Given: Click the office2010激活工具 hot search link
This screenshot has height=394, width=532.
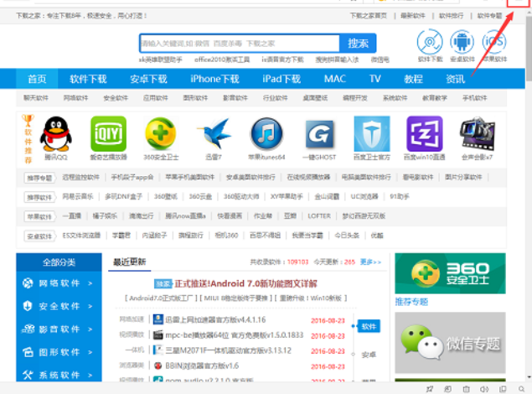Looking at the screenshot, I should tap(222, 60).
